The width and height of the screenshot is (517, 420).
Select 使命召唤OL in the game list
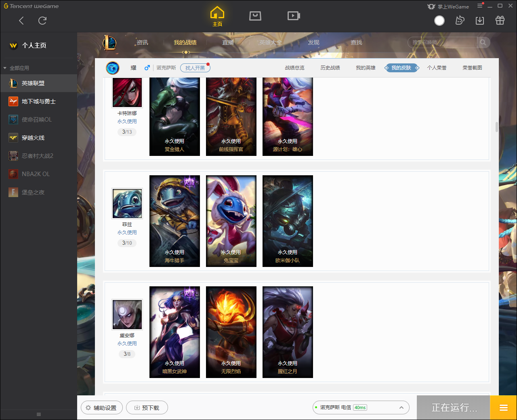[x=38, y=120]
